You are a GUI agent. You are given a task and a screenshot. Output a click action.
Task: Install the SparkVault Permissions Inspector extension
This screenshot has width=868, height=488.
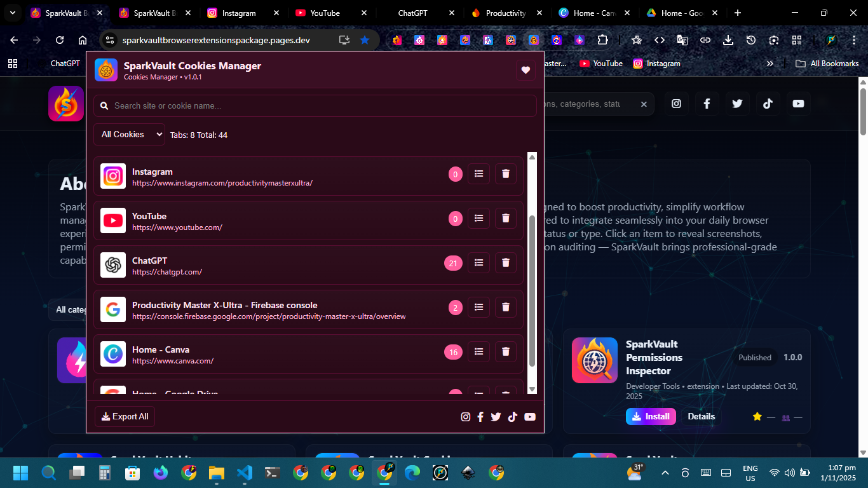click(651, 417)
